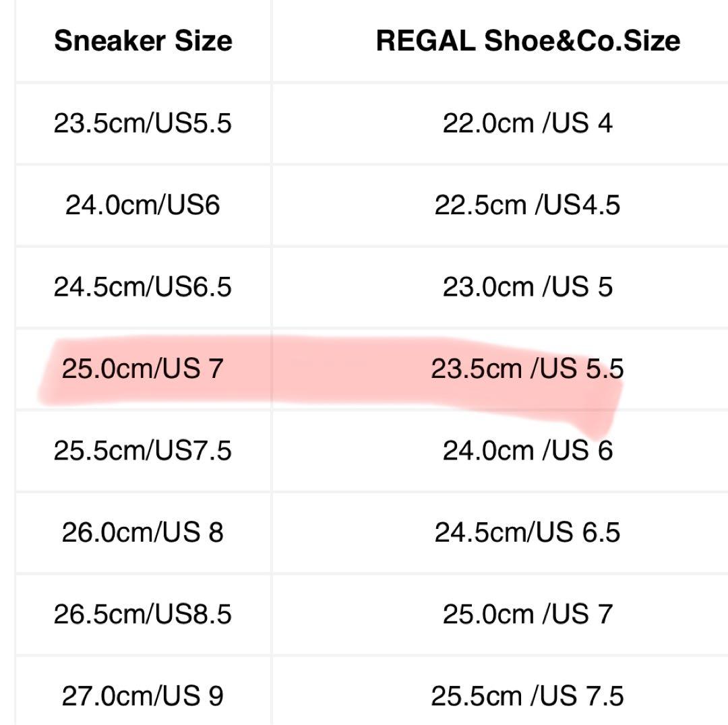Click sneaker size 27.0cm/US 9 cell
The width and height of the screenshot is (728, 725).
[x=143, y=695]
